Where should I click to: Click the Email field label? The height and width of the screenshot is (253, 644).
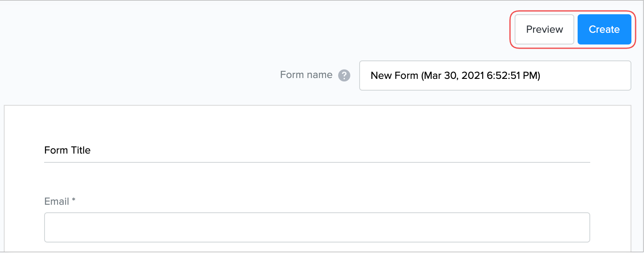coord(57,201)
